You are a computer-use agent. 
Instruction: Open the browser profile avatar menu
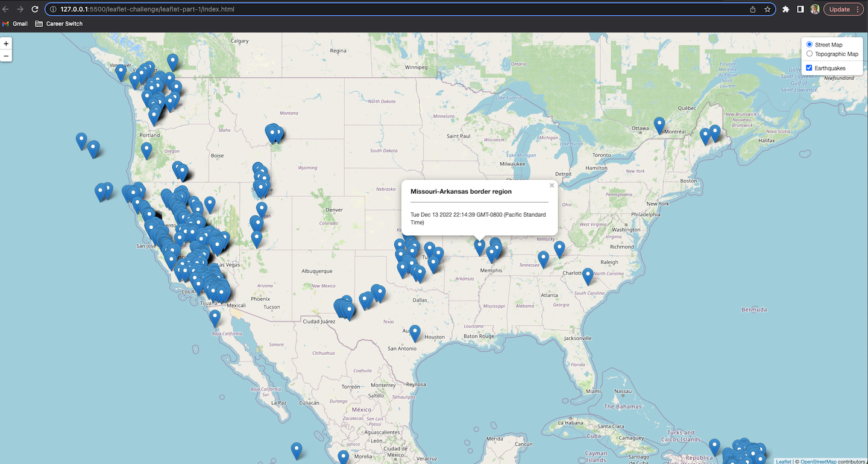tap(814, 9)
